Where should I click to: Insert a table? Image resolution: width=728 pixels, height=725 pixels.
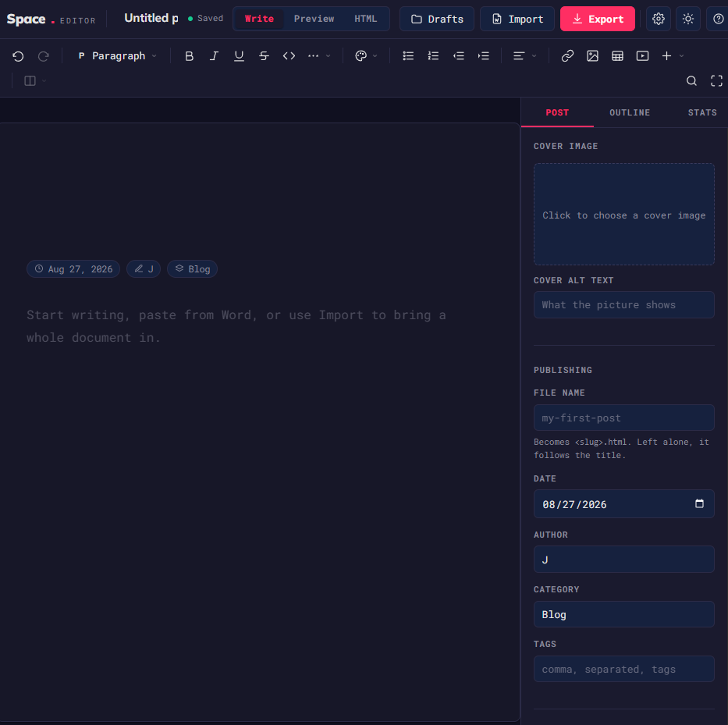pos(617,56)
